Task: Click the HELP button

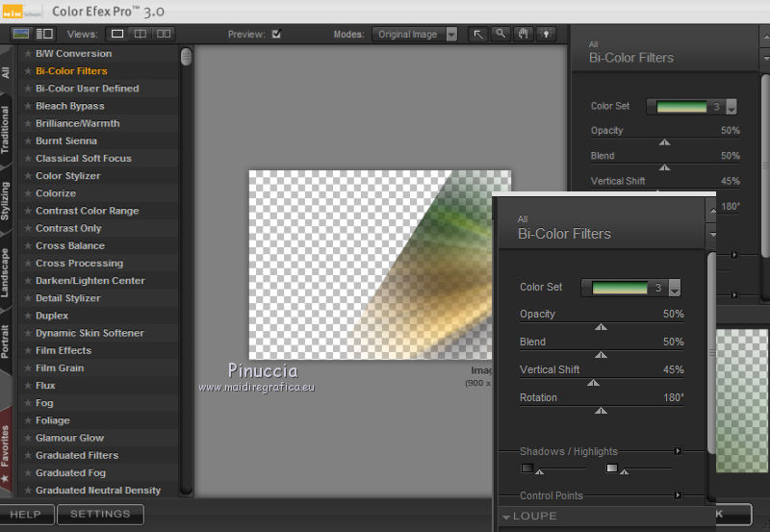Action: click(26, 515)
